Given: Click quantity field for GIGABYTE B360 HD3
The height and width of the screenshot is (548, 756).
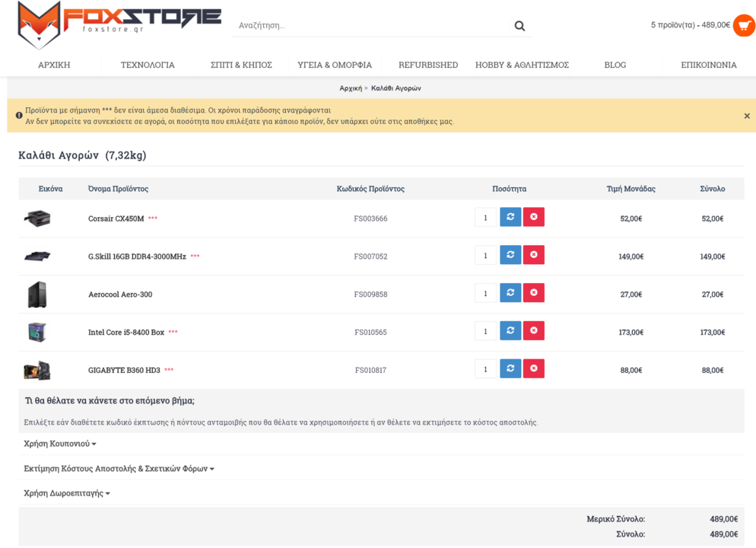Looking at the screenshot, I should pos(485,369).
